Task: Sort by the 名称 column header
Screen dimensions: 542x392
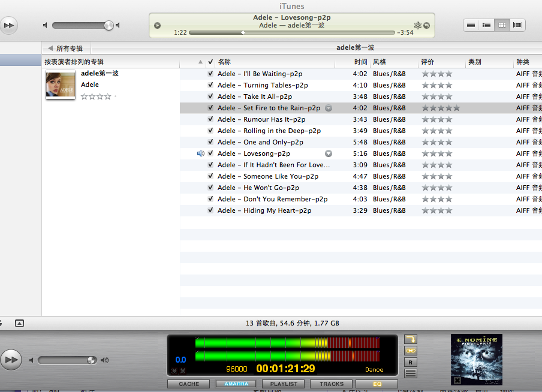Action: click(x=275, y=62)
